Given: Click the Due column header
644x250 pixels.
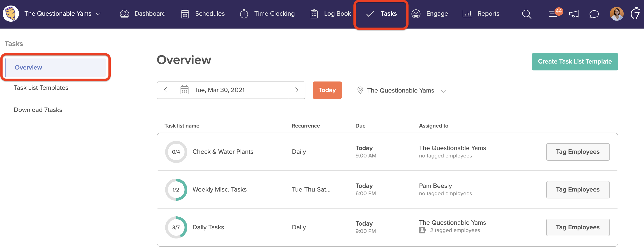Looking at the screenshot, I should [361, 126].
